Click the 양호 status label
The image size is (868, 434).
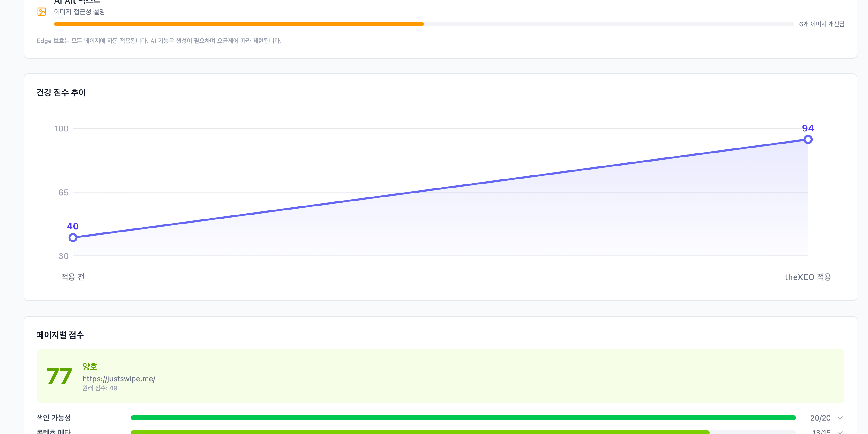[90, 366]
